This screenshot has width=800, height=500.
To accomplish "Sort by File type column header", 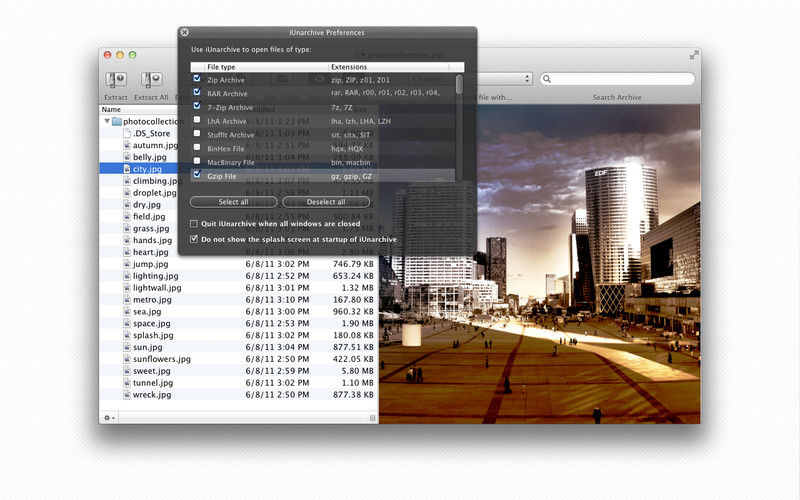I will [266, 67].
